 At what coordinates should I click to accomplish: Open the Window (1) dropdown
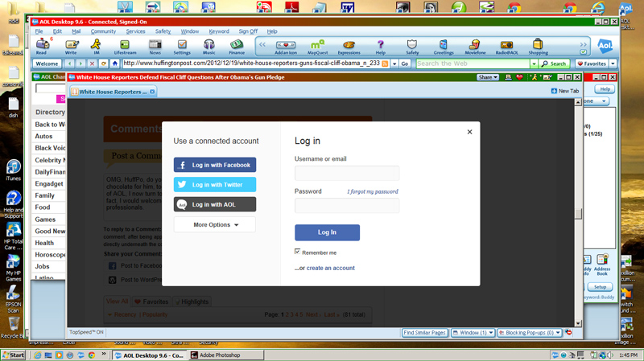tap(473, 333)
